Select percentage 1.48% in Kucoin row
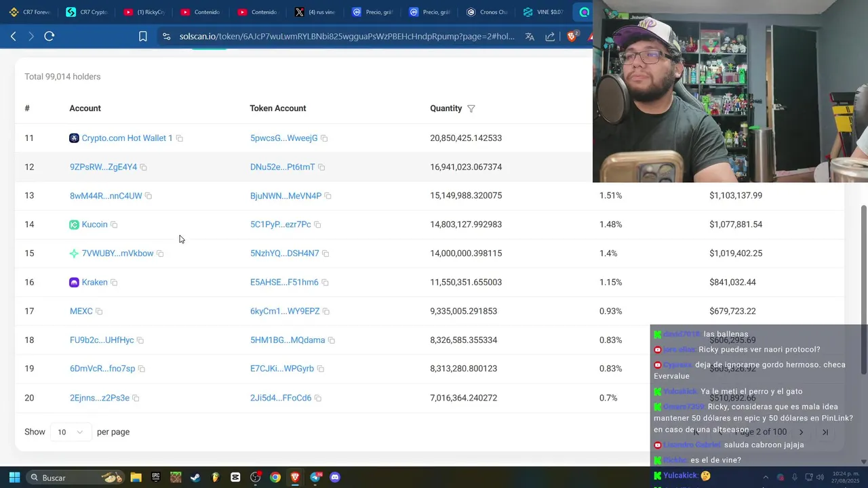Viewport: 868px width, 488px height. tap(610, 224)
